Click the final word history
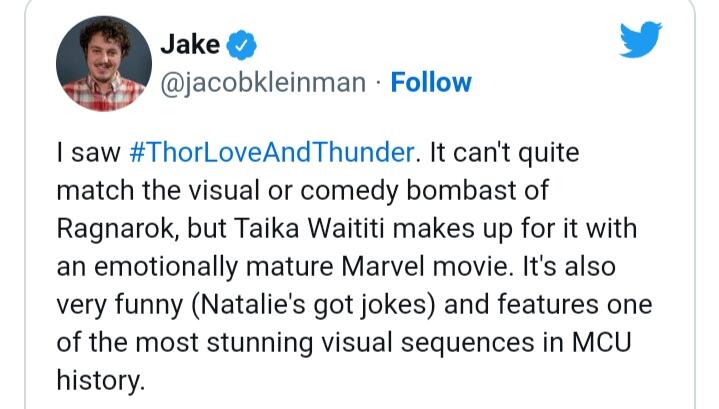The height and width of the screenshot is (409, 719). pos(98,381)
